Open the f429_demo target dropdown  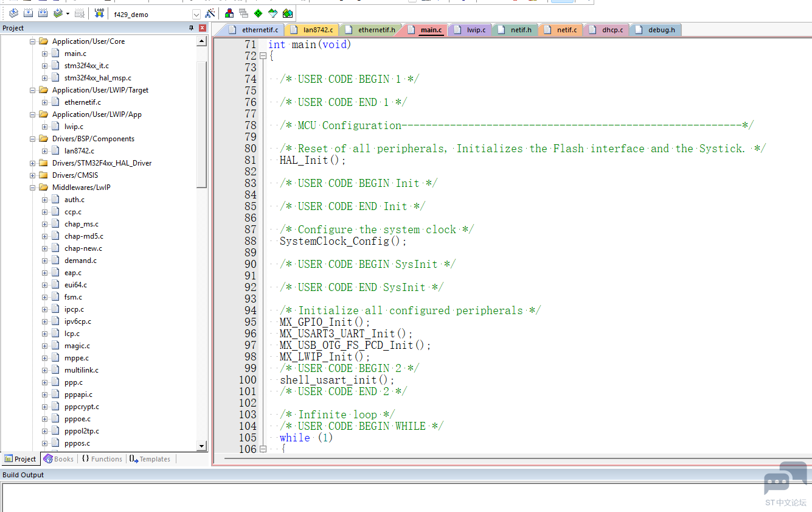coord(196,14)
